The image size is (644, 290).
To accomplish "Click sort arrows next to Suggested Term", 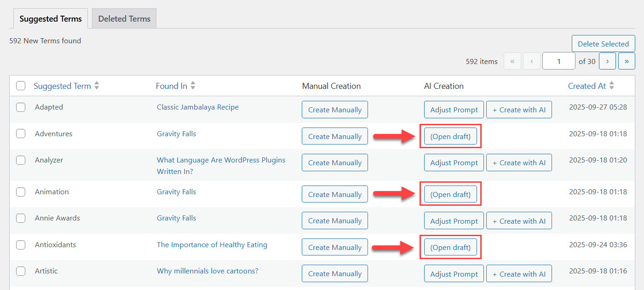I will (x=97, y=86).
